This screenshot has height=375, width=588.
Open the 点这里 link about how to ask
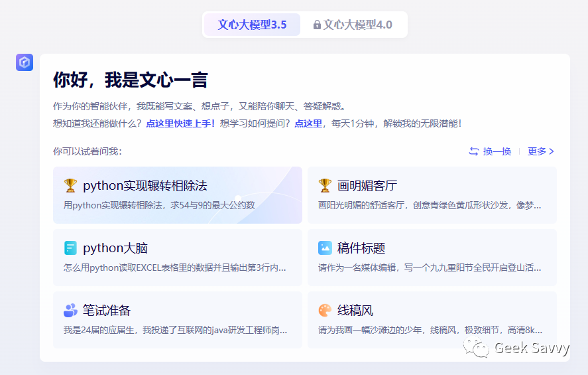pos(308,123)
